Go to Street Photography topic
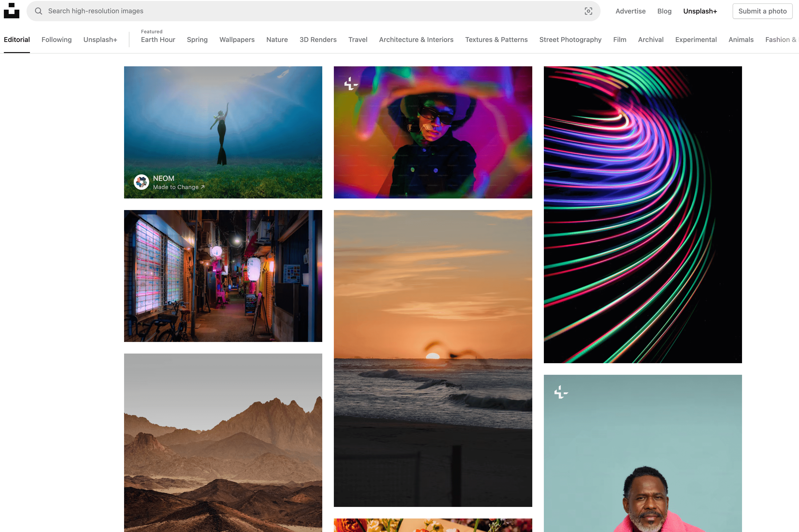The height and width of the screenshot is (532, 799). pos(570,39)
